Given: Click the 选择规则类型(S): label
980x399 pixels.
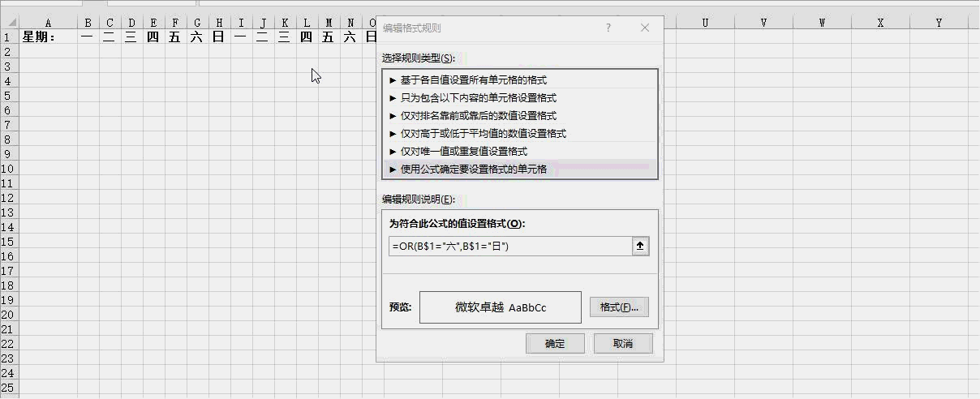Looking at the screenshot, I should [x=418, y=58].
